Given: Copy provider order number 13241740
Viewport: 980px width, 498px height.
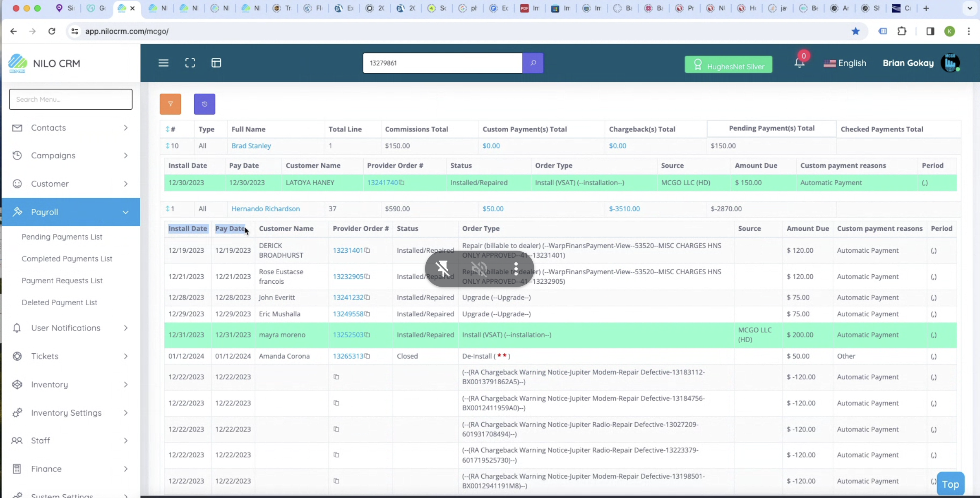Looking at the screenshot, I should (x=402, y=183).
